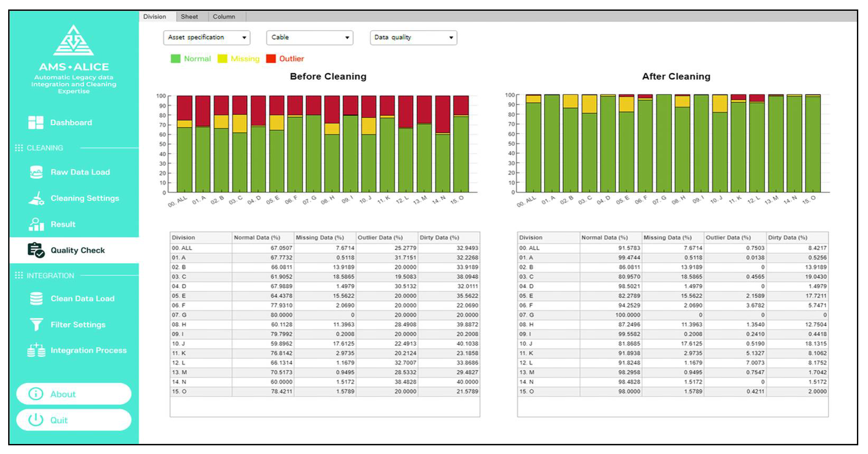Switch to the Sheet tab
The height and width of the screenshot is (454, 868).
189,17
